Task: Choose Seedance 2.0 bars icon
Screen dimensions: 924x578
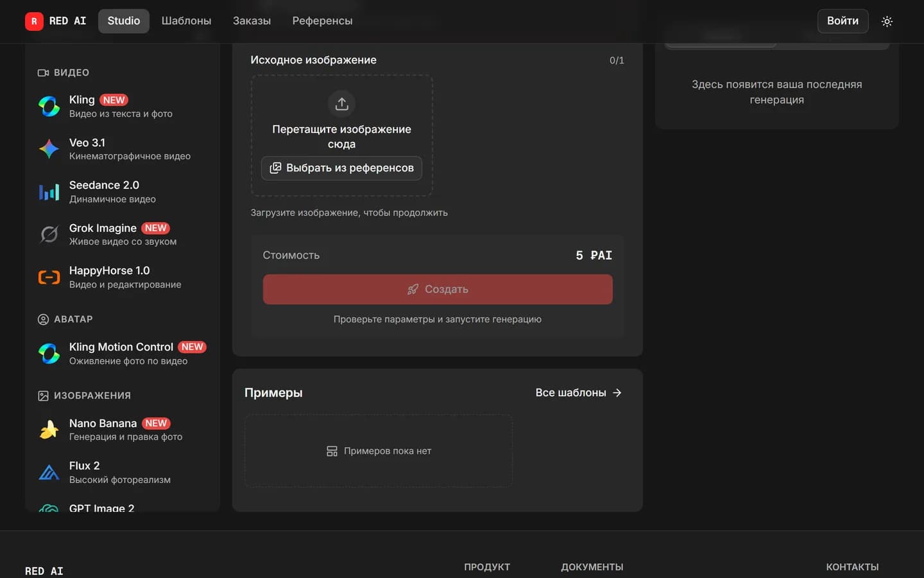Action: (x=49, y=191)
